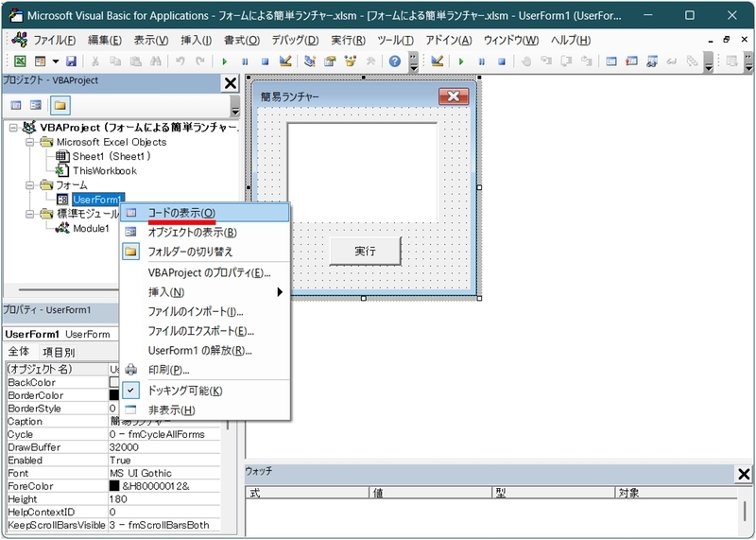Open the デバッグ(D) menu
756x540 pixels.
click(295, 41)
